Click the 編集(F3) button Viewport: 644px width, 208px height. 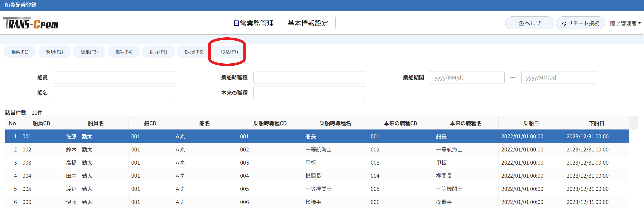pyautogui.click(x=89, y=52)
